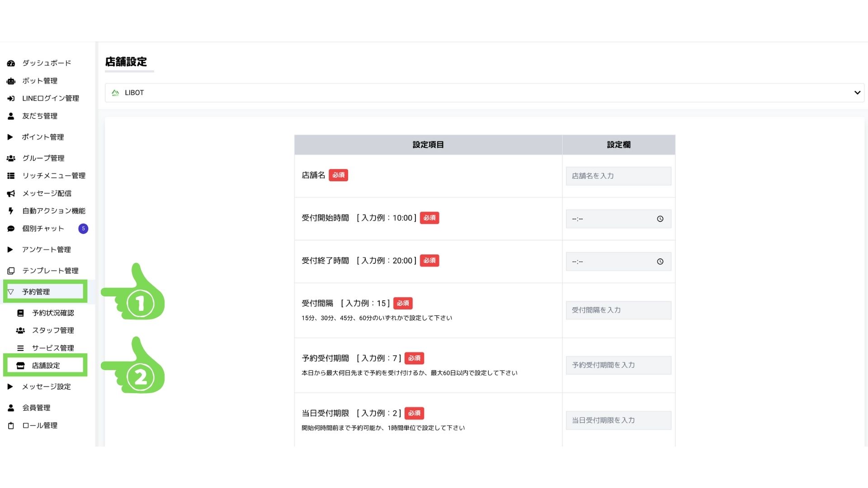The image size is (868, 488).
Task: Open 予約状況確認 link in sidebar
Action: pos(52,313)
